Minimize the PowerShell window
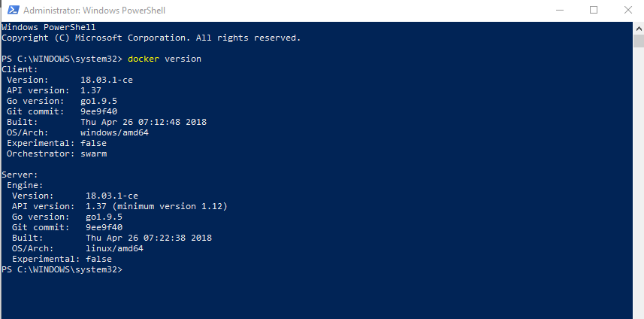644x319 pixels. point(559,11)
